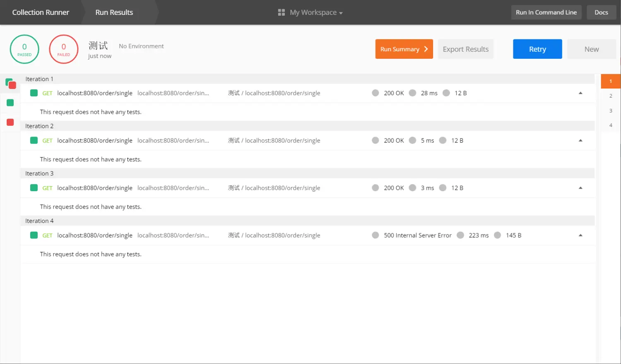Open Run In Command Line
This screenshot has height=364, width=621.
(x=546, y=12)
